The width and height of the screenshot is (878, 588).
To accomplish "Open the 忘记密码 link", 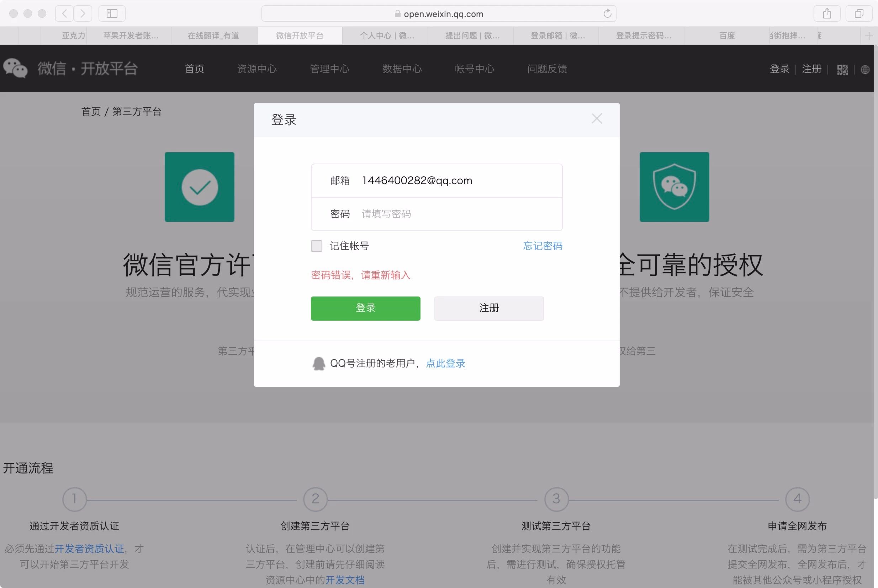I will pyautogui.click(x=543, y=246).
